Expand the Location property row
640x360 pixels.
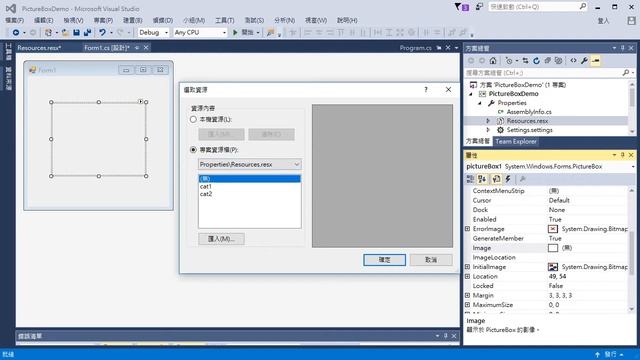coord(467,276)
